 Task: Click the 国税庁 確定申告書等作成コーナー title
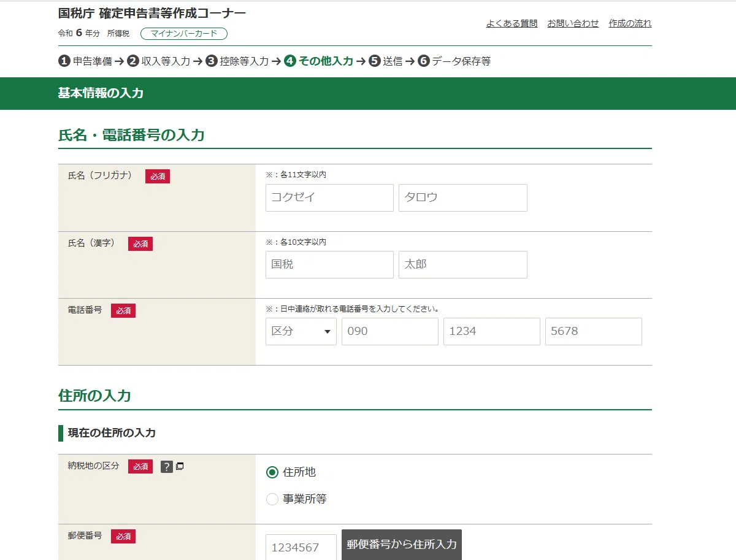point(152,13)
